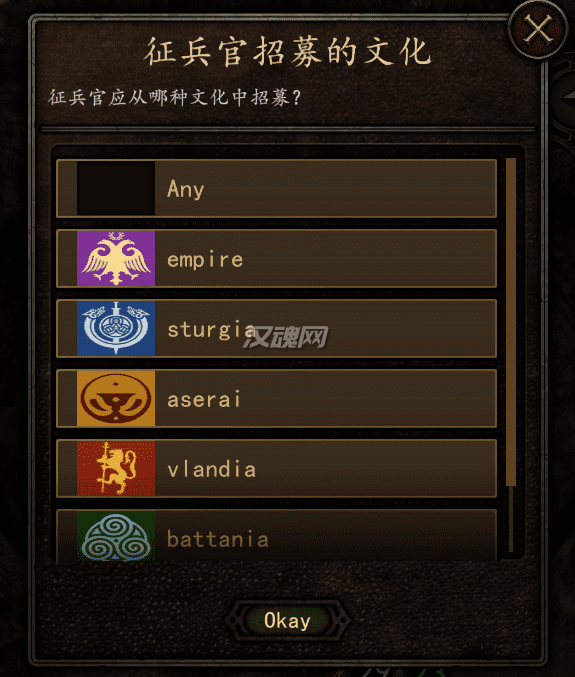Close the recruiter culture dialog
The width and height of the screenshot is (575, 677).
click(x=537, y=29)
